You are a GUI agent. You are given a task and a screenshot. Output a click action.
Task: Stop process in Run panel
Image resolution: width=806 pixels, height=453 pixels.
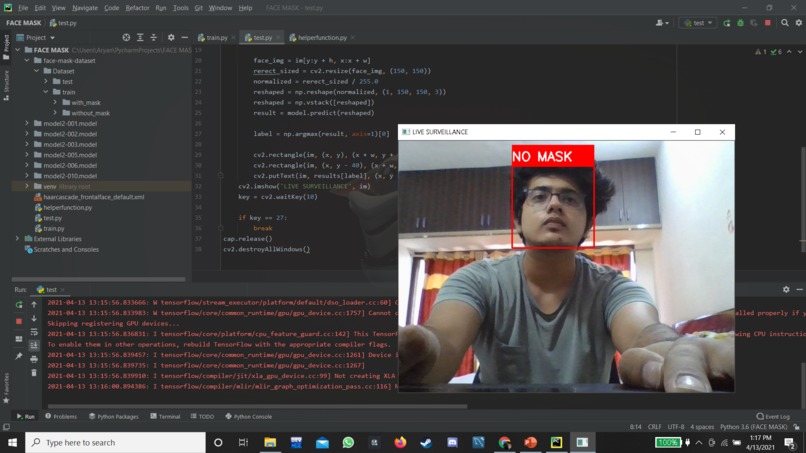click(x=19, y=321)
